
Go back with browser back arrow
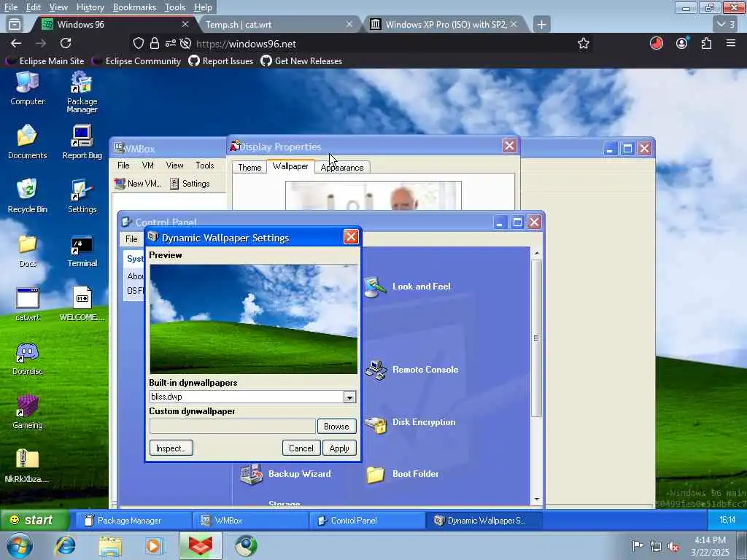(16, 44)
